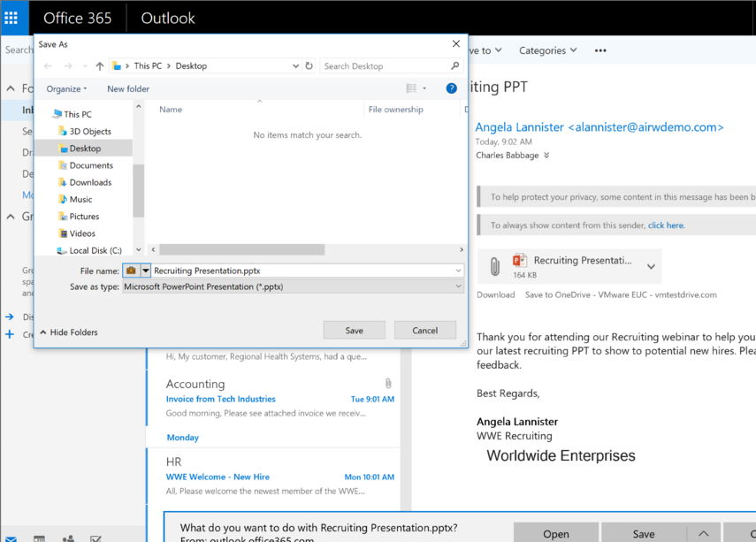Click the mail icon at bottom left
The width and height of the screenshot is (756, 542).
pos(11,538)
